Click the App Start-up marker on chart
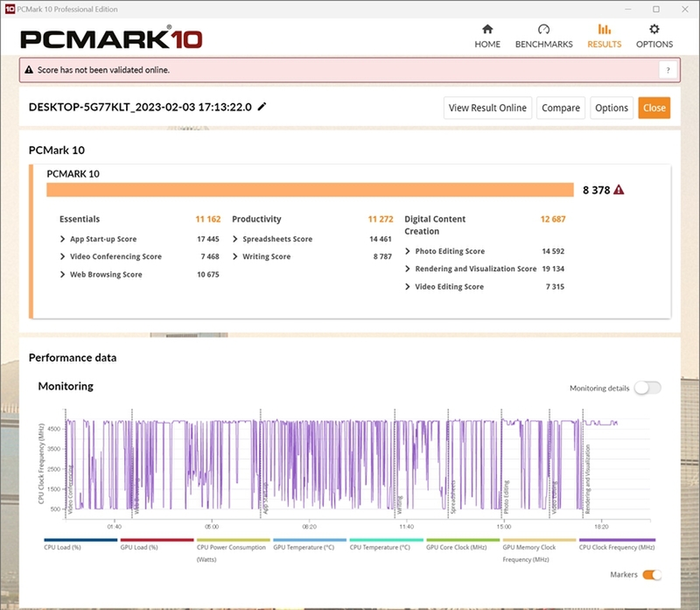The image size is (700, 610). pyautogui.click(x=265, y=497)
